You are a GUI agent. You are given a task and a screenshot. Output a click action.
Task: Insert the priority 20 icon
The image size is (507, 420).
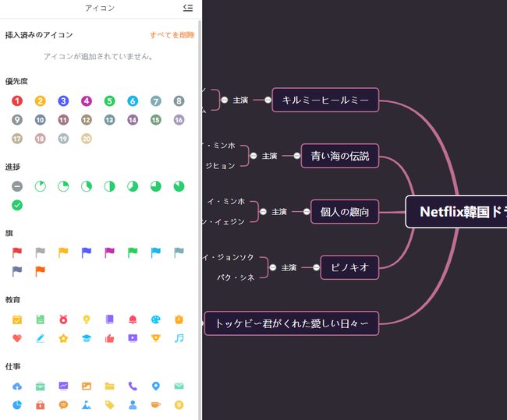tap(87, 139)
